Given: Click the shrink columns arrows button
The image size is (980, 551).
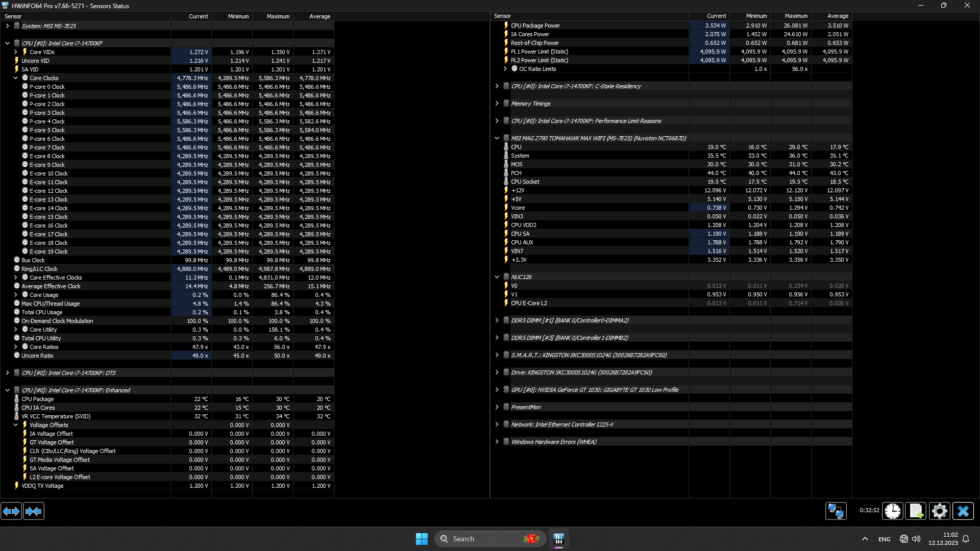Looking at the screenshot, I should point(34,511).
